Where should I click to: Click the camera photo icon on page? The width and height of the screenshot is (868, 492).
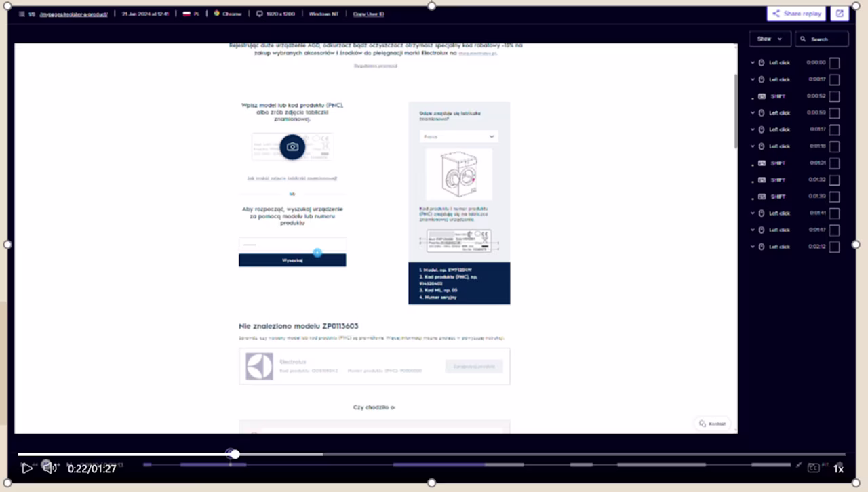[292, 146]
